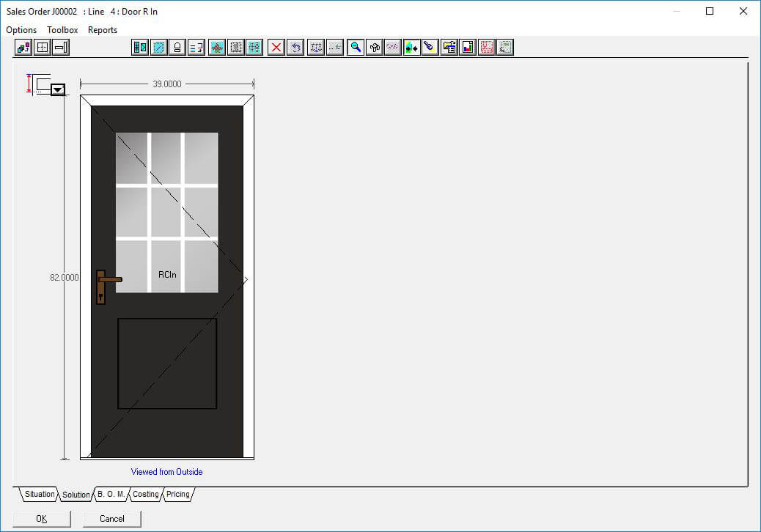Click the double window panel icon

[140, 48]
